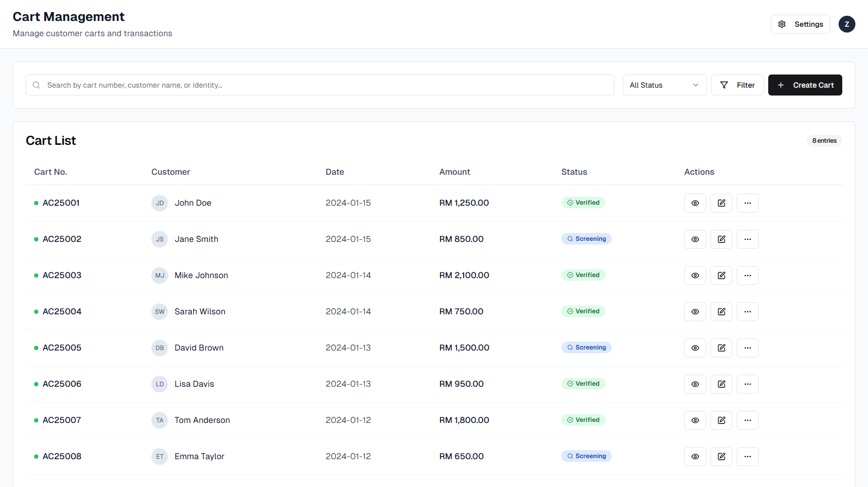The width and height of the screenshot is (868, 487).
Task: Open the user profile avatar Z
Action: tap(846, 24)
